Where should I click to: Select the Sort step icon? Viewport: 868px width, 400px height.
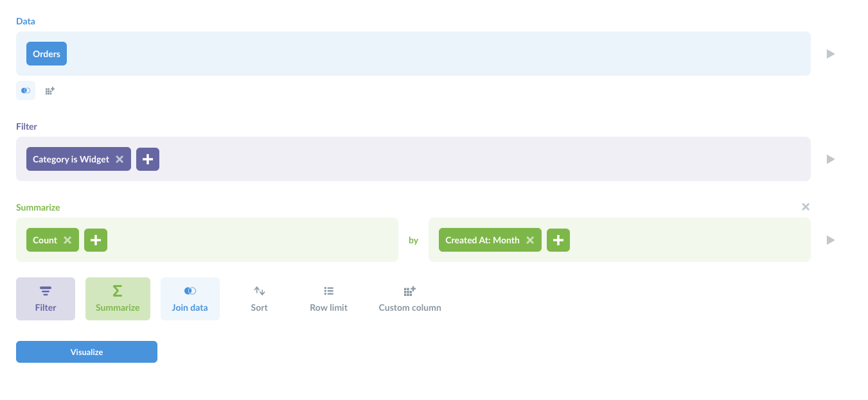259,298
